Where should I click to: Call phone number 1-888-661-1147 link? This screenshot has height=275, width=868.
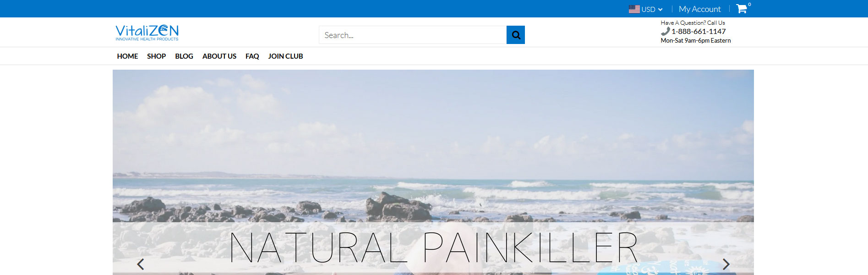pos(699,31)
